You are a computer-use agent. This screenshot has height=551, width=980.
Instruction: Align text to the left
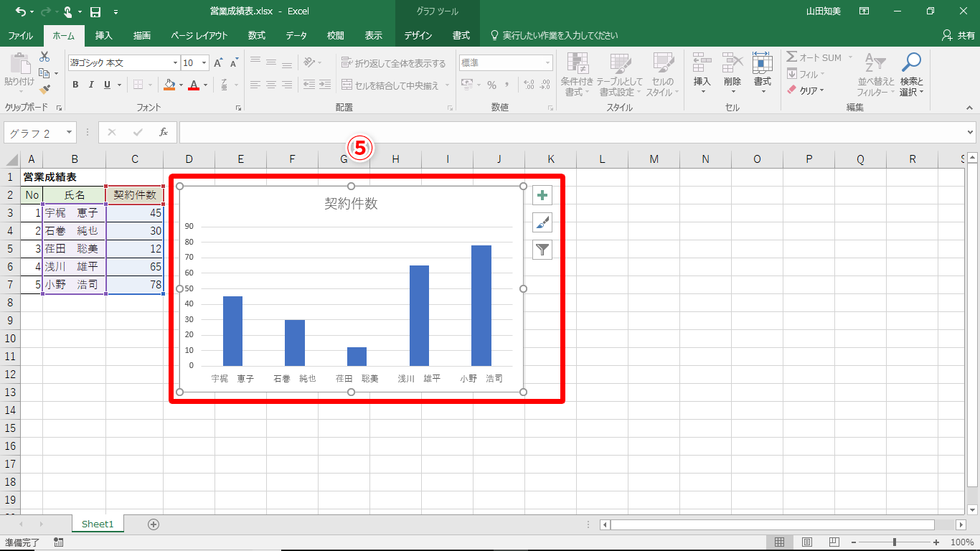tap(255, 85)
